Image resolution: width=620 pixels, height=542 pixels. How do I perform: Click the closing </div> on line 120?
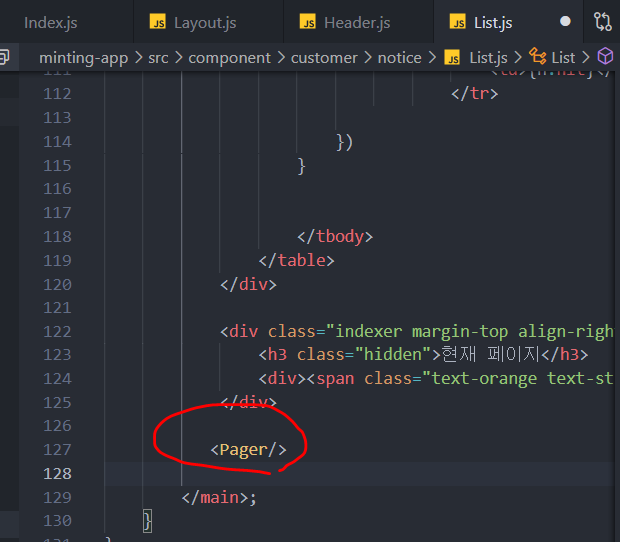pyautogui.click(x=248, y=284)
